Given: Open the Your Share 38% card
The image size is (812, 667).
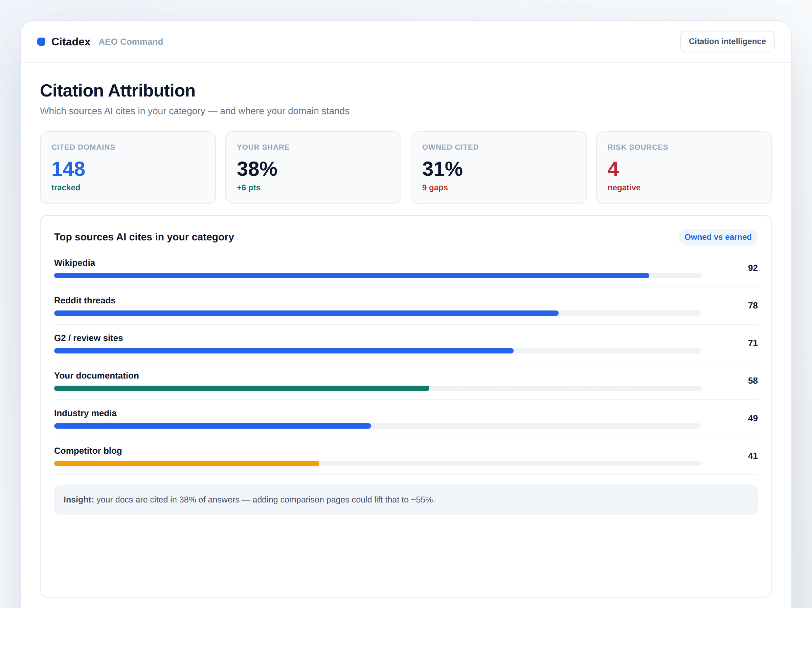Looking at the screenshot, I should 313,168.
